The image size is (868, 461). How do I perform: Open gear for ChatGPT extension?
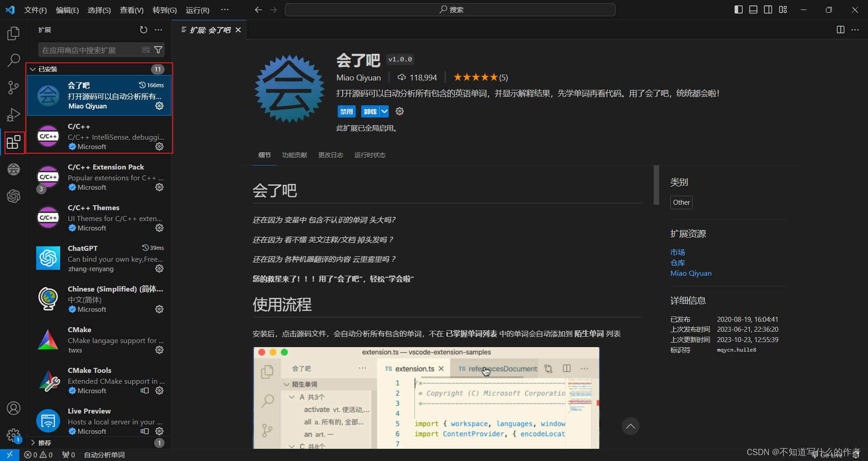click(x=160, y=268)
